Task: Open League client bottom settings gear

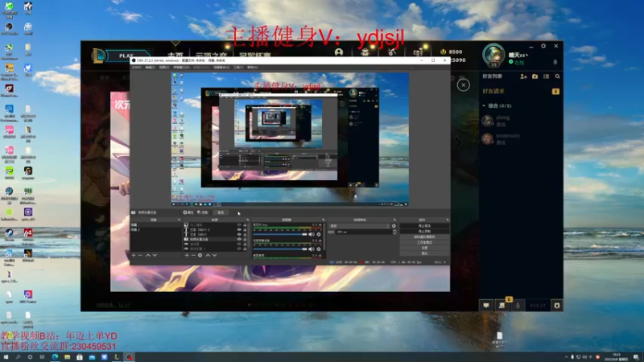Action: 556,306
